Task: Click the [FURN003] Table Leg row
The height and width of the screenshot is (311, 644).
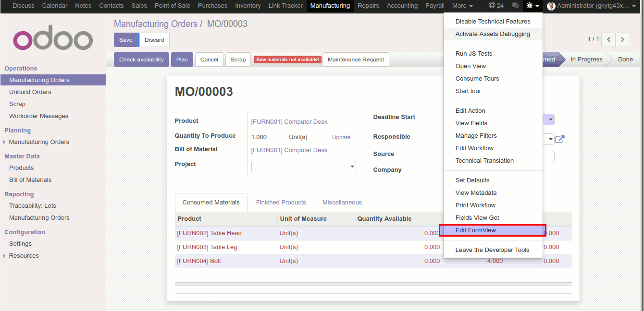Action: [373, 247]
